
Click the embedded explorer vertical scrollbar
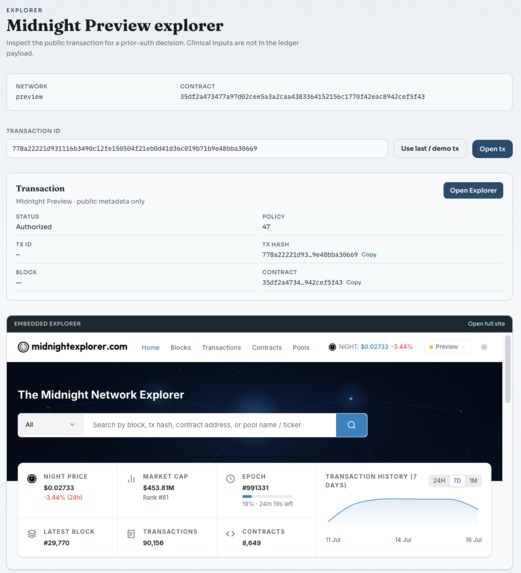pyautogui.click(x=507, y=369)
